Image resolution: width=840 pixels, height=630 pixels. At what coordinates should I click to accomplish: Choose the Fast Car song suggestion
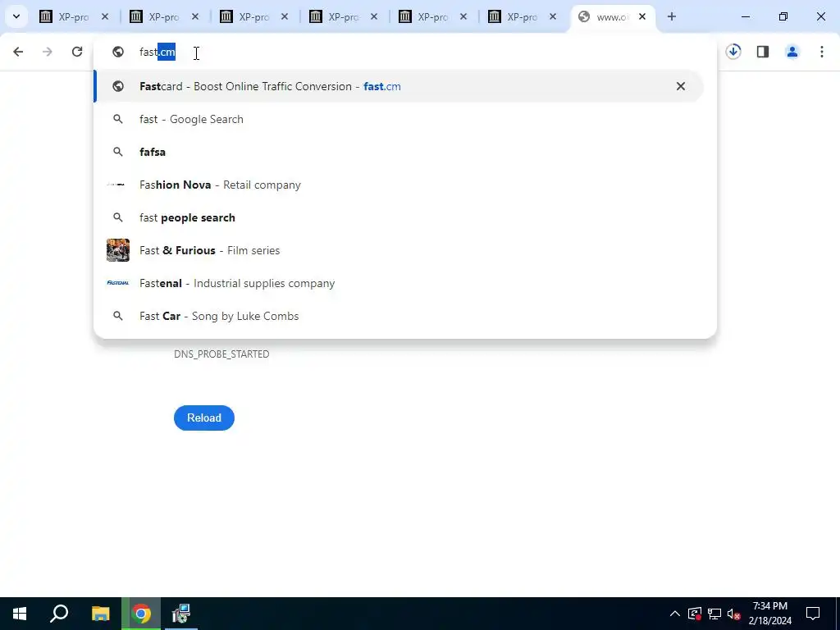399,316
